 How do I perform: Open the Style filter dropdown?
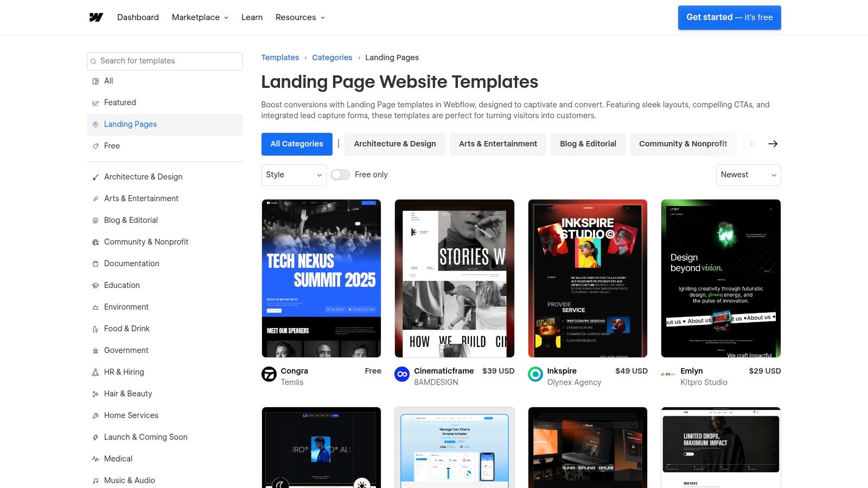[293, 175]
